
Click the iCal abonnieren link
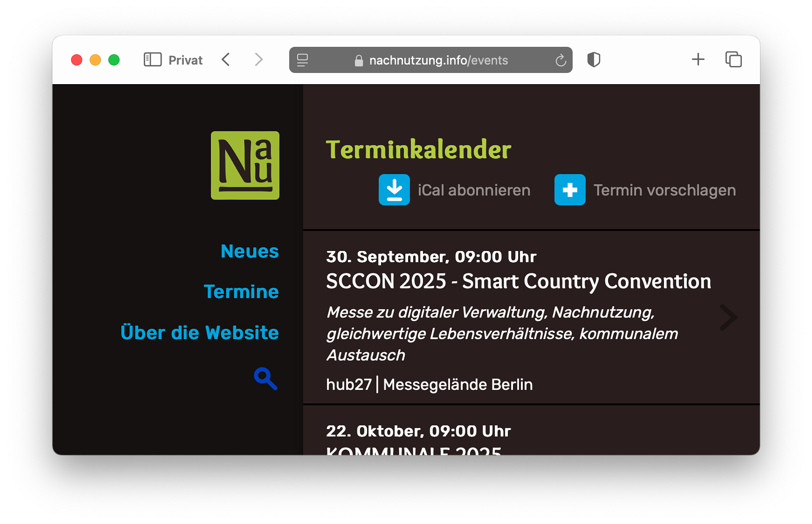(x=474, y=190)
